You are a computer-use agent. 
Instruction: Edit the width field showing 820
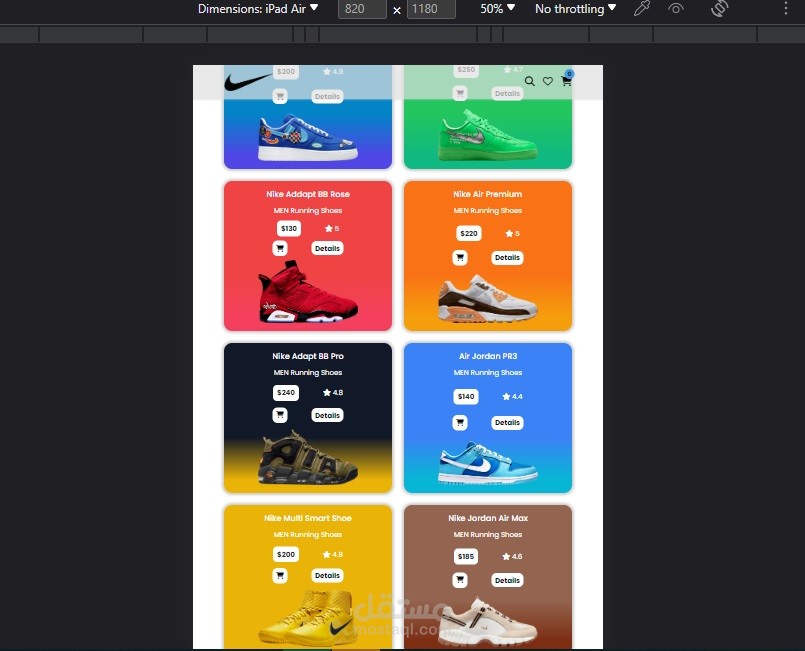362,9
